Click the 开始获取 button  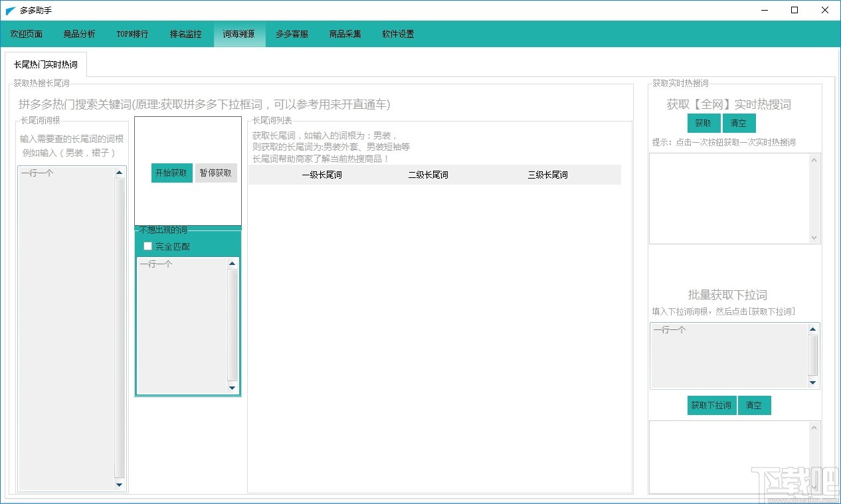[172, 173]
